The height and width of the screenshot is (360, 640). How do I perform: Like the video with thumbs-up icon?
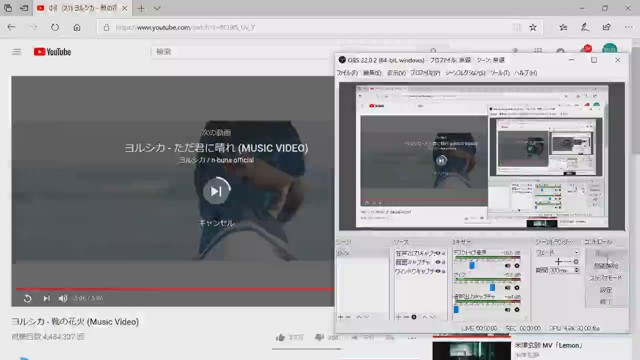280,337
